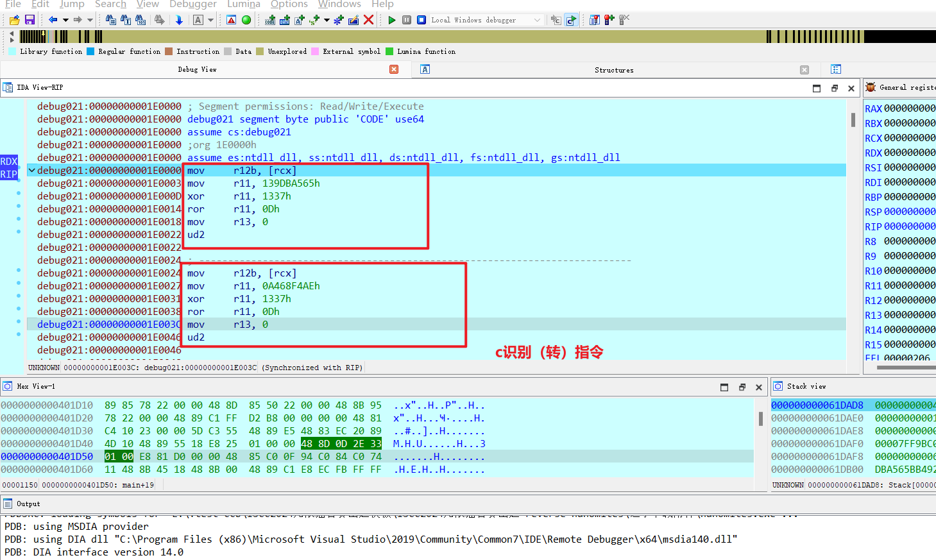The width and height of the screenshot is (936, 560).
Task: Click the General registers bug icon
Action: pos(871,87)
